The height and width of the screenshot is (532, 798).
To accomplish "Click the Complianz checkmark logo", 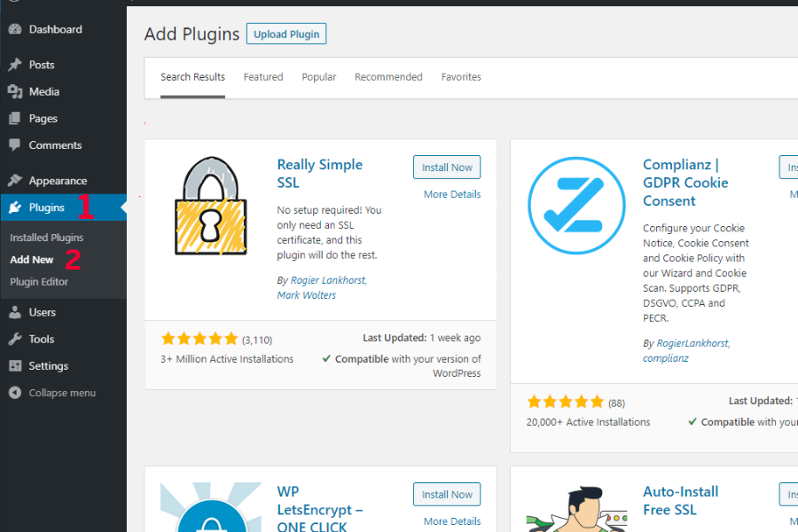I will 576,205.
